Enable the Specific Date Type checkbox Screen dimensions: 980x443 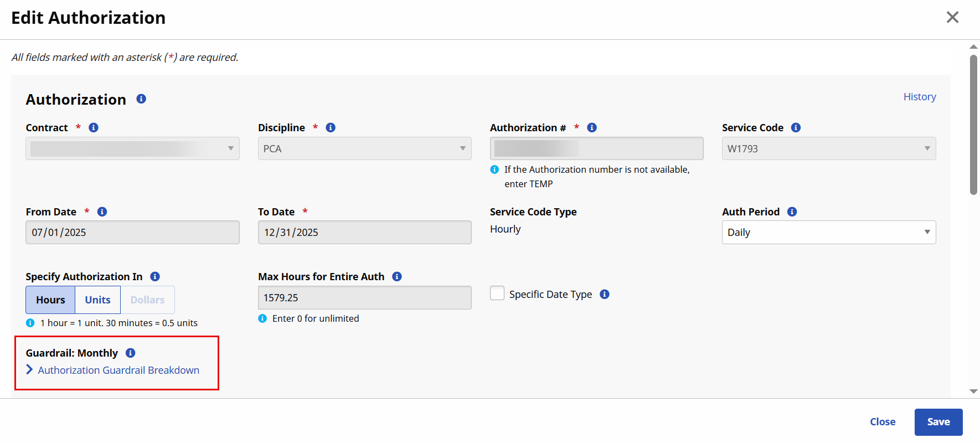497,293
